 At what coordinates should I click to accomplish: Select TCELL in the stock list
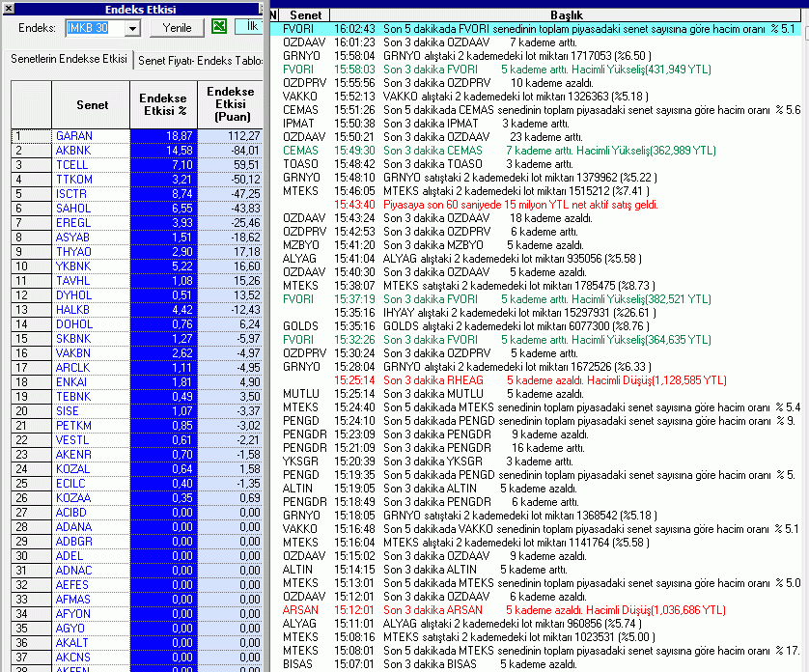point(72,165)
